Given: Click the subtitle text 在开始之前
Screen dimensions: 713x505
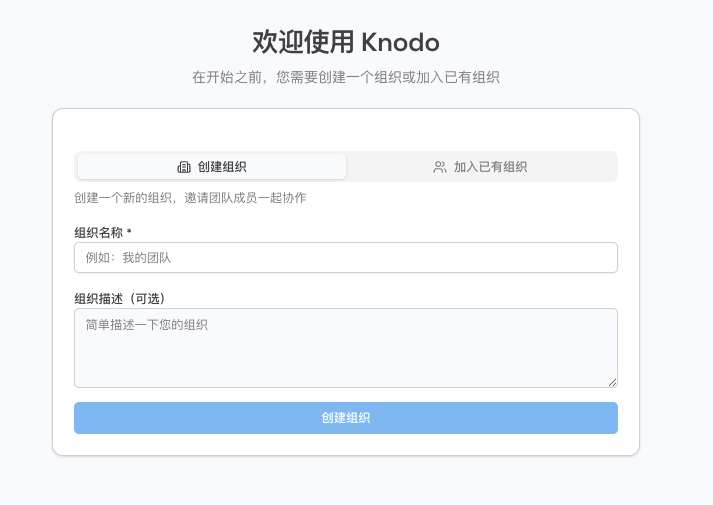Looking at the screenshot, I should coord(226,77).
